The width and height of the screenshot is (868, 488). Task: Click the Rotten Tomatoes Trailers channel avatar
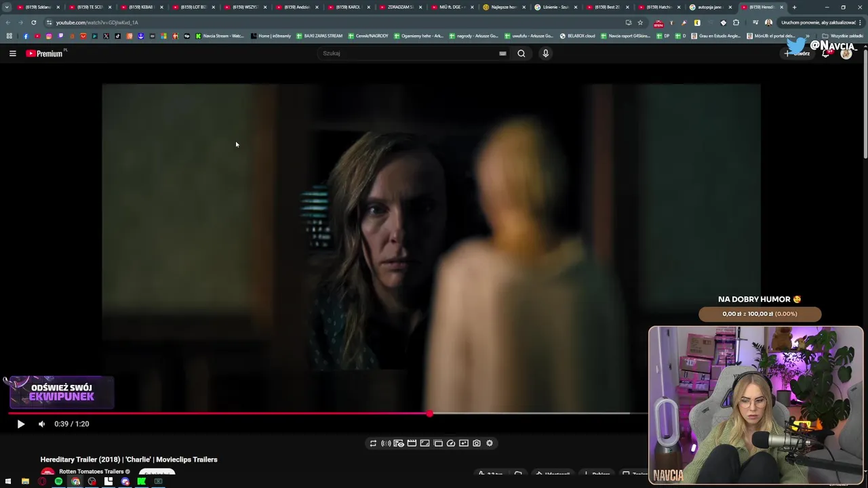point(47,472)
